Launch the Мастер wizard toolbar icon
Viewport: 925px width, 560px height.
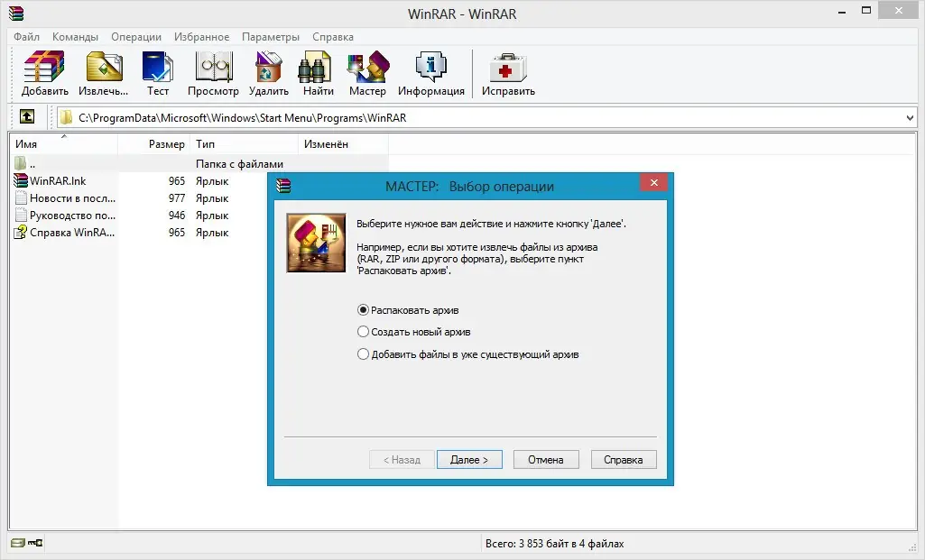pyautogui.click(x=368, y=67)
